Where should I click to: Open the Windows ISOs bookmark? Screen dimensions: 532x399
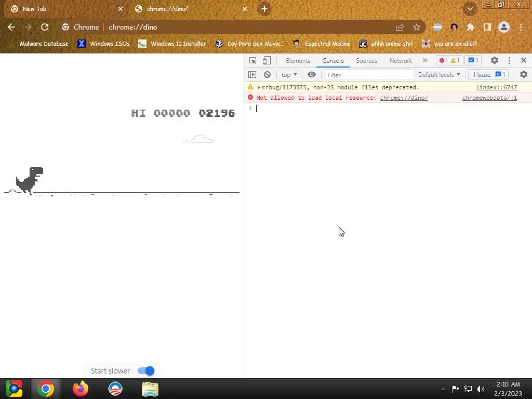coord(103,44)
